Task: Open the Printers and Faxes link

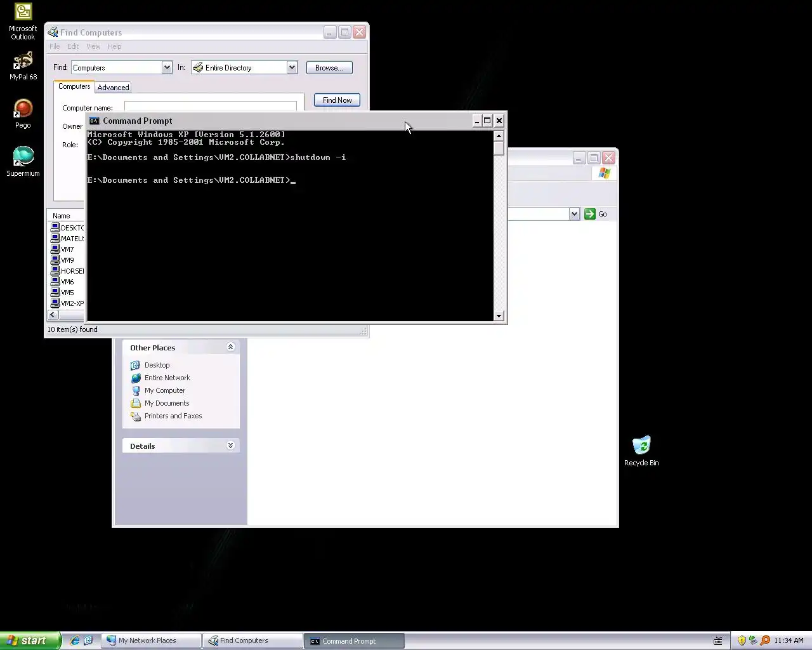Action: 173,416
